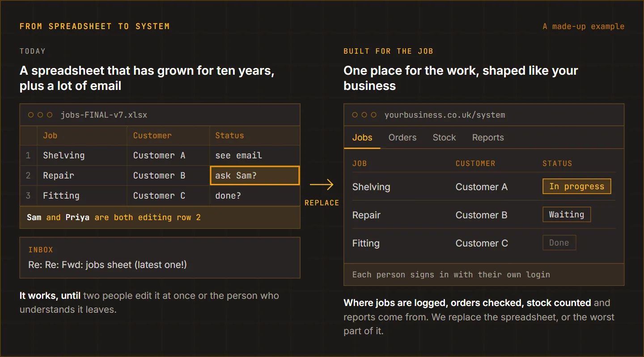Open the Jobs tab
Image resolution: width=644 pixels, height=357 pixels.
[362, 138]
